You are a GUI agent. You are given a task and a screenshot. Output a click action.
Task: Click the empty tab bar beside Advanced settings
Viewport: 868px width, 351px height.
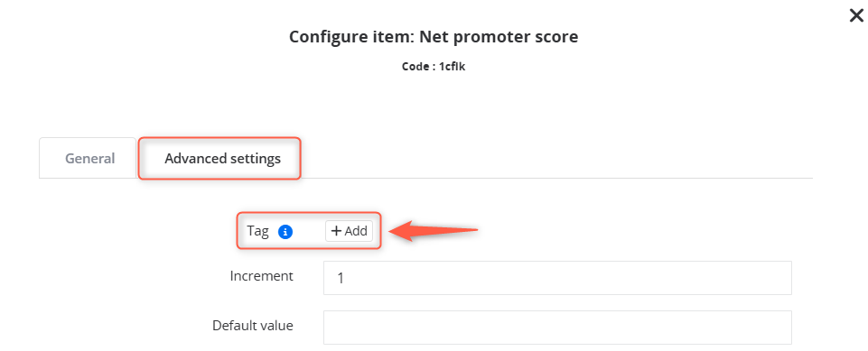556,159
